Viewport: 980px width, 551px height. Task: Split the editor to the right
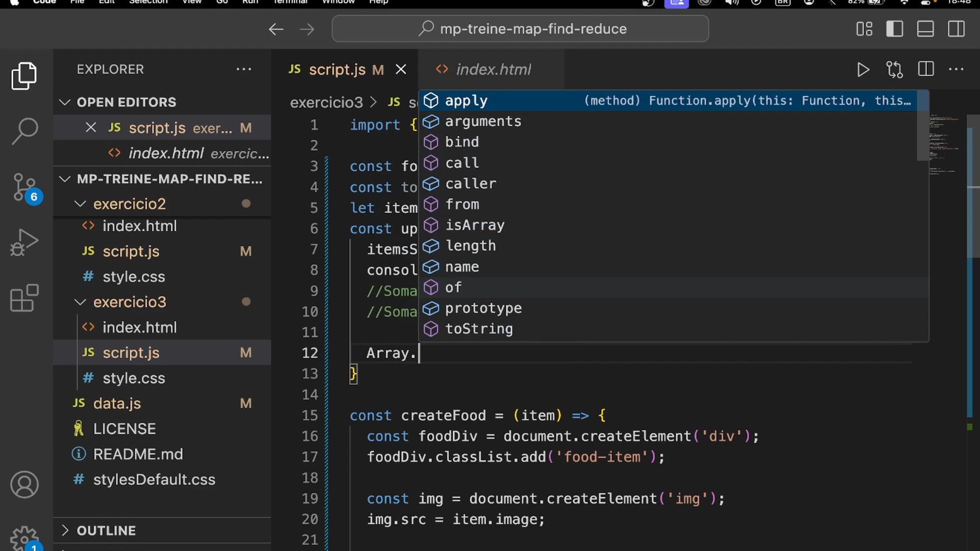925,69
